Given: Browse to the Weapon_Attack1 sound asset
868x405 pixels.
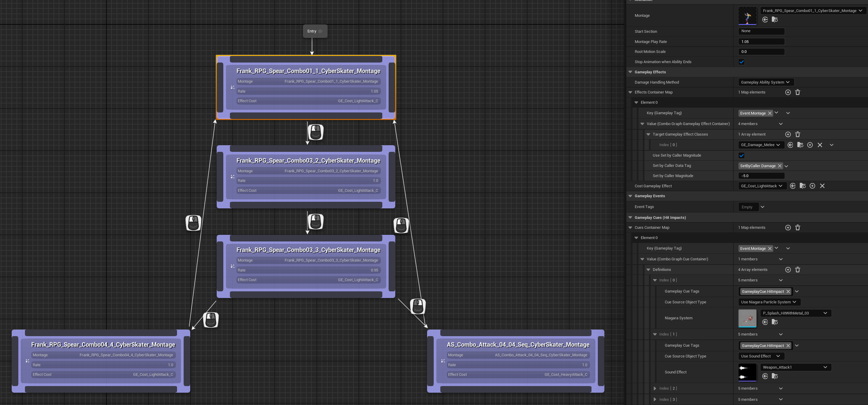Looking at the screenshot, I should point(775,377).
